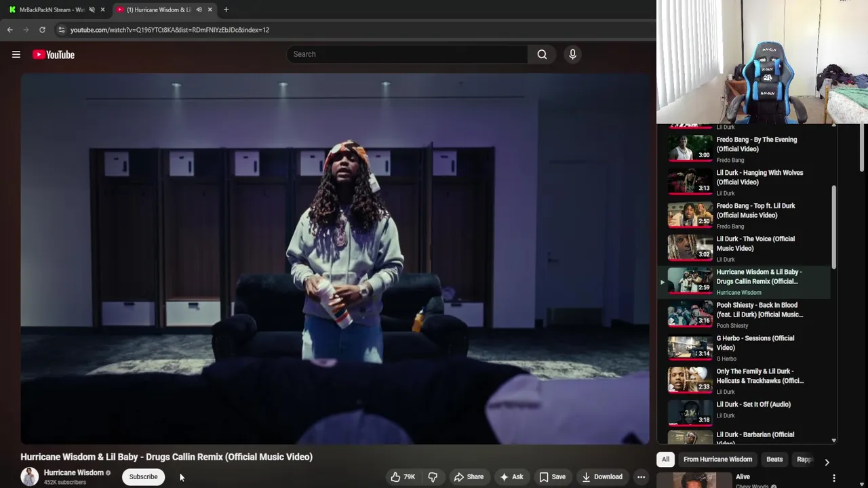Switch to the MrBackPackN Stream browser tab
868x488 pixels.
(52, 9)
